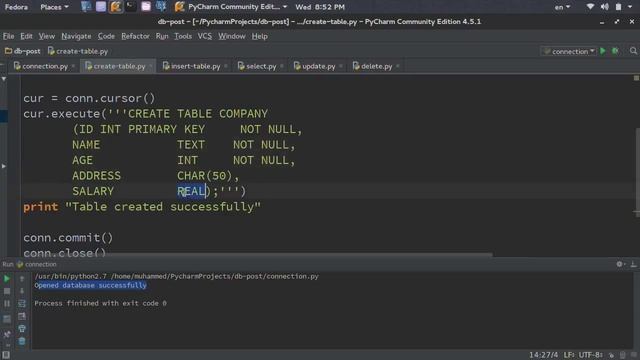This screenshot has width=640, height=360.
Task: Hide the Run tool window
Action: point(633,264)
